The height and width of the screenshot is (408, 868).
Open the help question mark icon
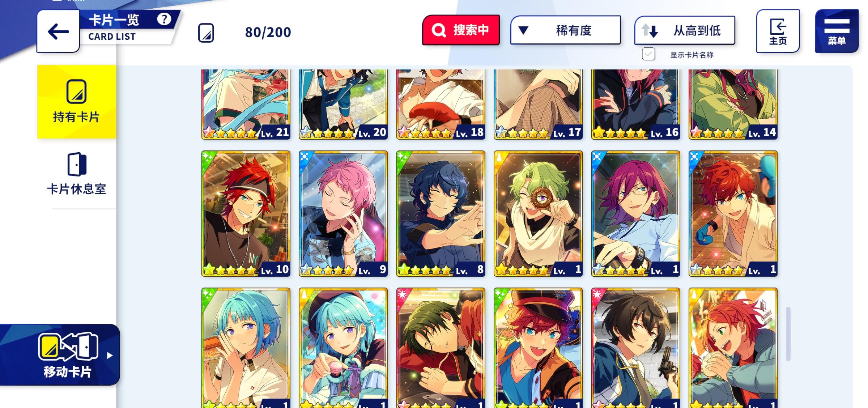(164, 19)
